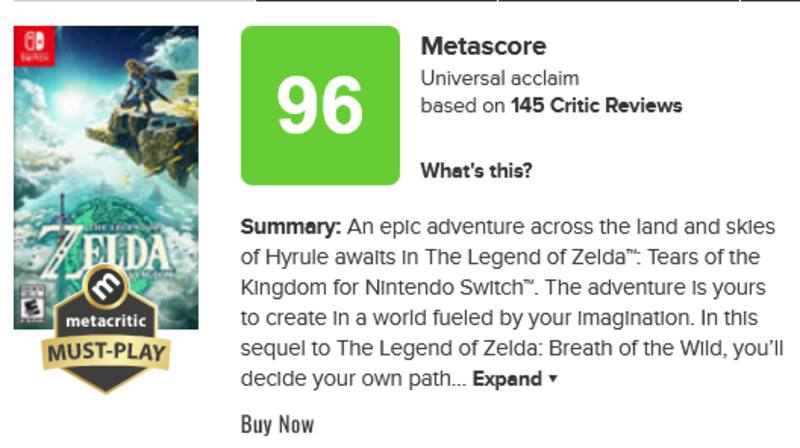This screenshot has width=800, height=448.
Task: Click the small arrow beside Expand
Action: (553, 380)
